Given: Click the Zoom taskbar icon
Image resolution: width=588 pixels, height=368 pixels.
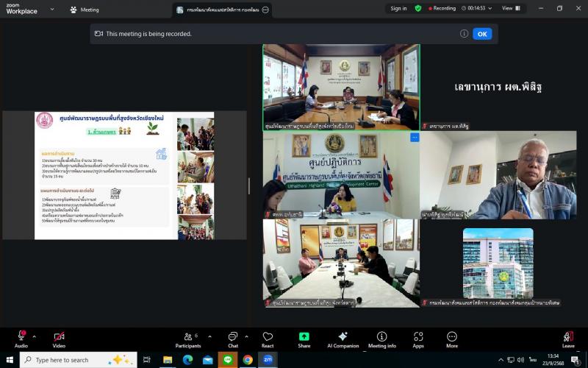Looking at the screenshot, I should [268, 360].
